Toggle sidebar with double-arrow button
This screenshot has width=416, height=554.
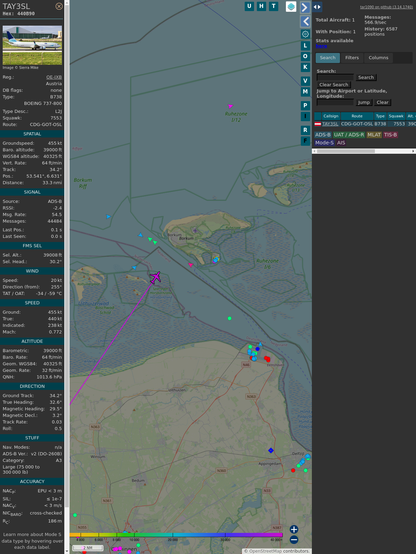click(x=317, y=6)
